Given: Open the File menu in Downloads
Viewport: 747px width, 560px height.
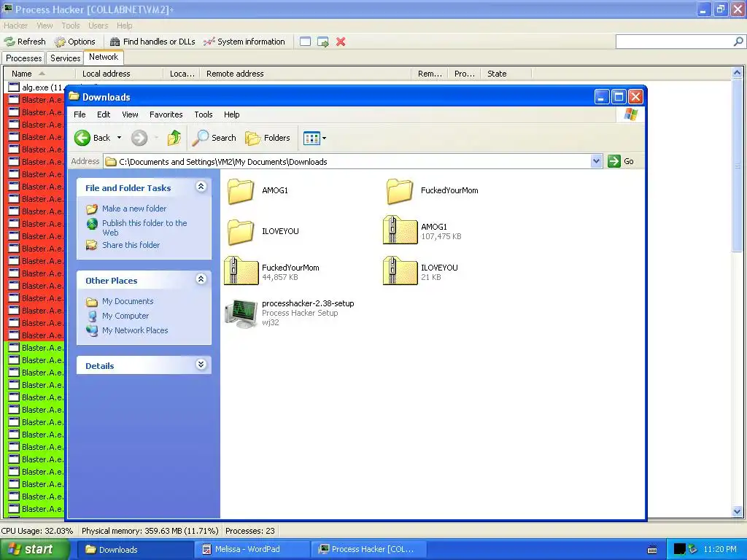Looking at the screenshot, I should coord(80,114).
